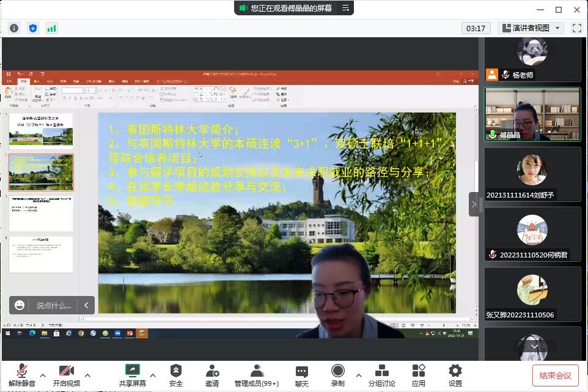Select 傅晶晶 speaker video tile
This screenshot has height=392, width=588.
(x=532, y=114)
